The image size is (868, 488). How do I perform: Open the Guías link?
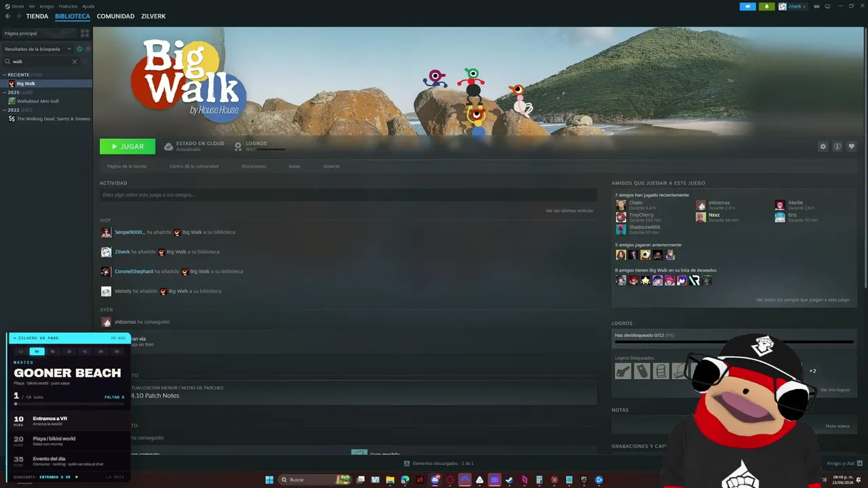point(294,166)
